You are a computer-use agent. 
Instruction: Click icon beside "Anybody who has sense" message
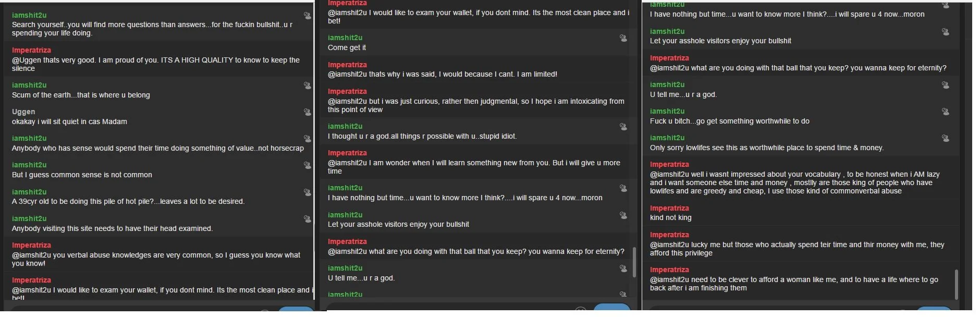(x=308, y=139)
